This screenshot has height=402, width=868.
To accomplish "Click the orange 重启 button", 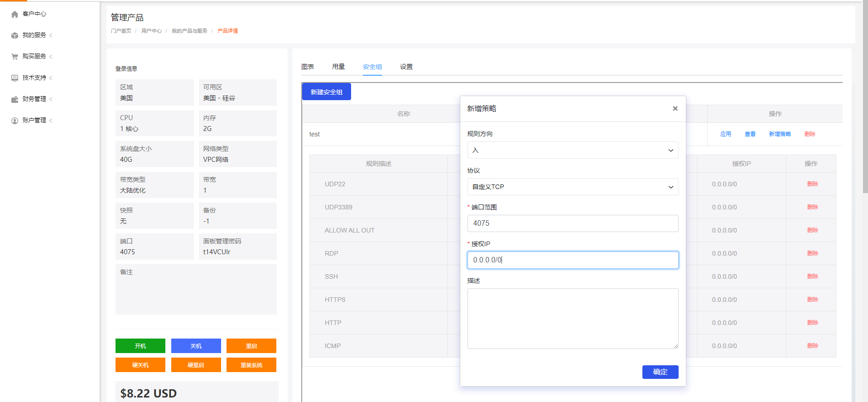I will (251, 346).
